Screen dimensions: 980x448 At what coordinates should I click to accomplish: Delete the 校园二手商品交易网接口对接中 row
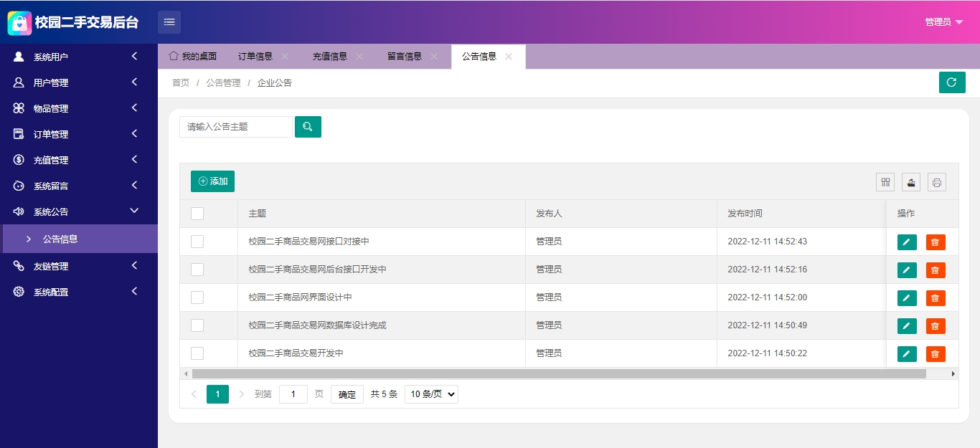click(x=936, y=242)
